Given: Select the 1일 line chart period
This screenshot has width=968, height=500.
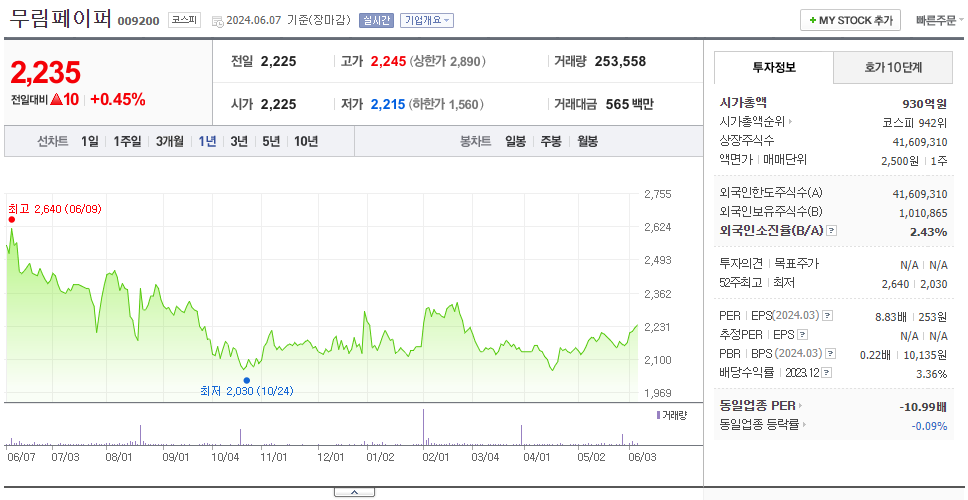Looking at the screenshot, I should pyautogui.click(x=90, y=141).
